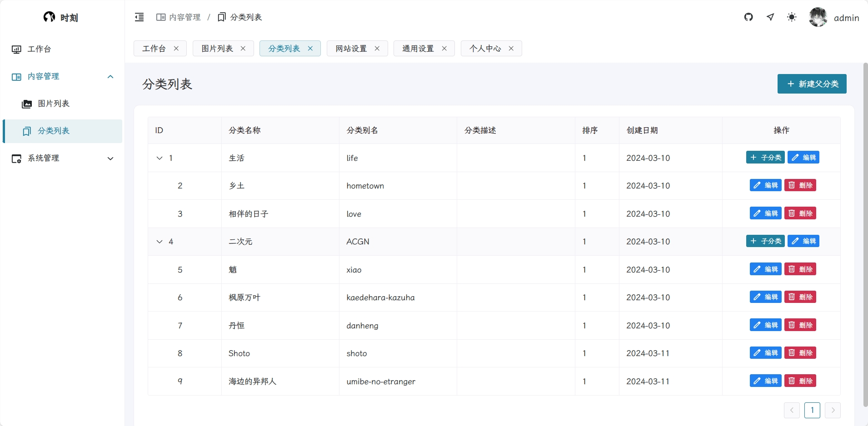Screen dimensions: 868x426
Task: Edit the 二次元 category
Action: [803, 241]
